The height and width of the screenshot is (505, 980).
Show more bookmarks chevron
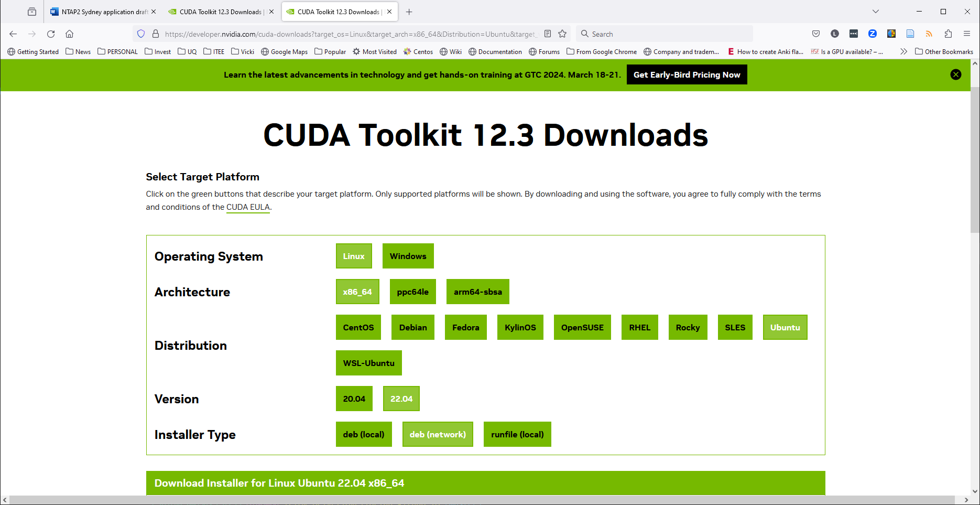point(903,51)
